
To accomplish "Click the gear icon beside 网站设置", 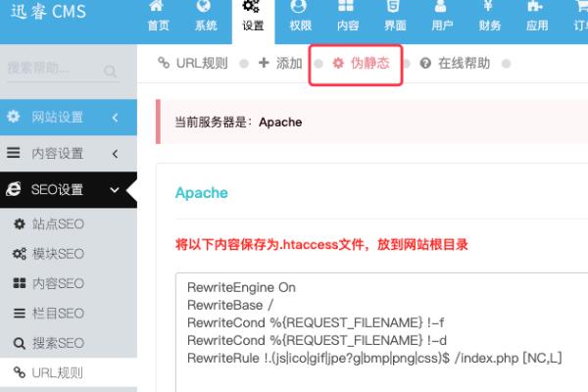I will (x=13, y=117).
